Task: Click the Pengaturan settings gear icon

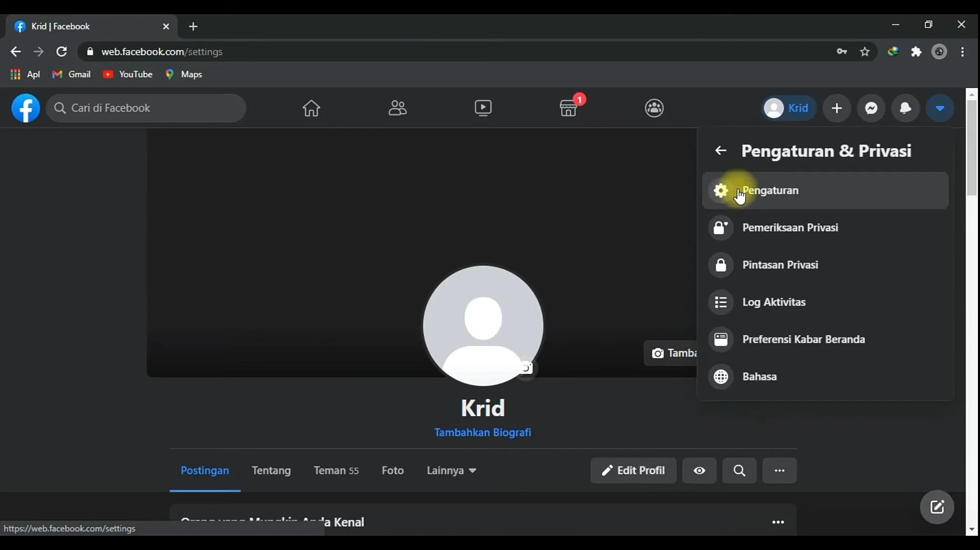Action: pyautogui.click(x=721, y=190)
